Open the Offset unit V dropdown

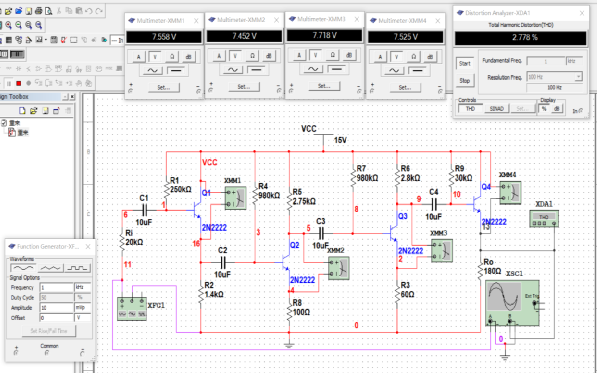click(83, 317)
